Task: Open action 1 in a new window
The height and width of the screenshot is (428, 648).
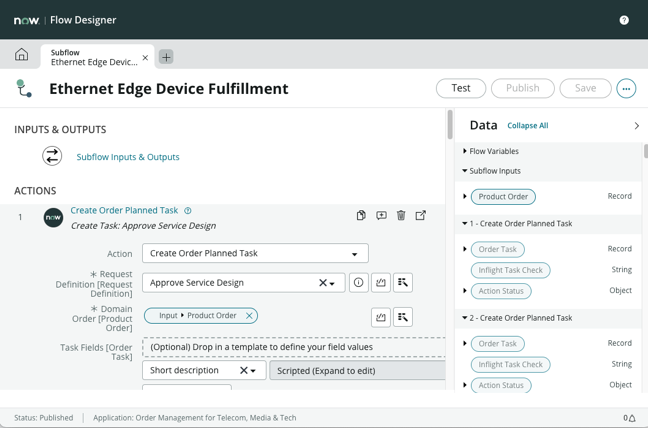Action: pos(420,215)
